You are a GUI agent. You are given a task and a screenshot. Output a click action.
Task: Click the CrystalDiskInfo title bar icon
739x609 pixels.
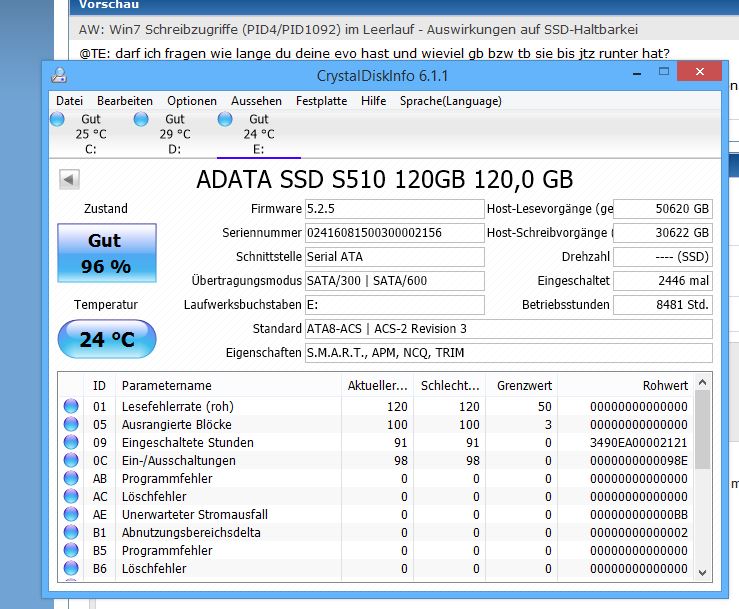coord(59,75)
